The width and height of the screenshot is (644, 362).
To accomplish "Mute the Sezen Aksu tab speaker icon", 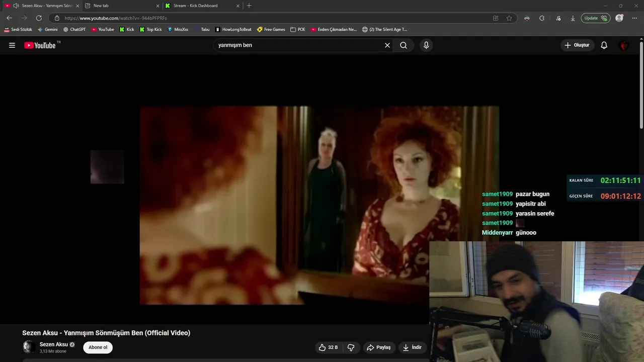I will 16,6.
